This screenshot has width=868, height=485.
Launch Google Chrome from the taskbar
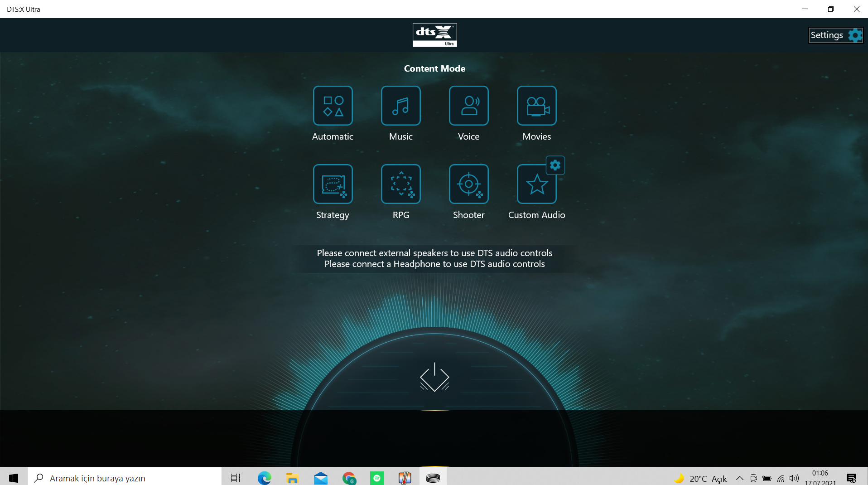pos(349,478)
